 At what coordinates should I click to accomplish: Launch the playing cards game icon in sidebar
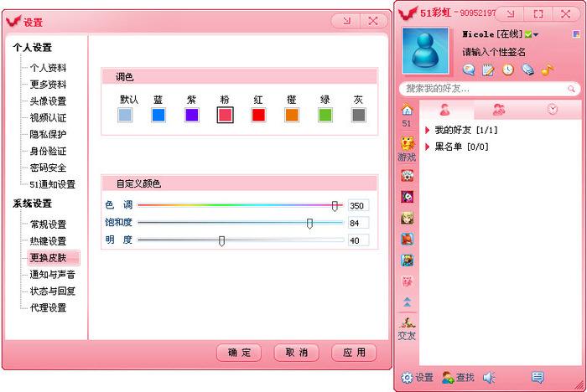pyautogui.click(x=408, y=175)
